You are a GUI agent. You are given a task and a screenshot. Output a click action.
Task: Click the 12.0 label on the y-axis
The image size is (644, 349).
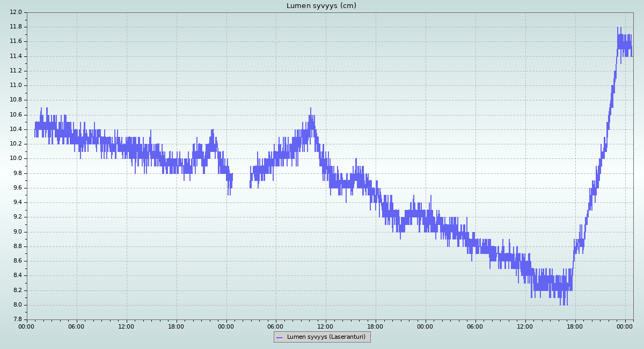tap(16, 12)
